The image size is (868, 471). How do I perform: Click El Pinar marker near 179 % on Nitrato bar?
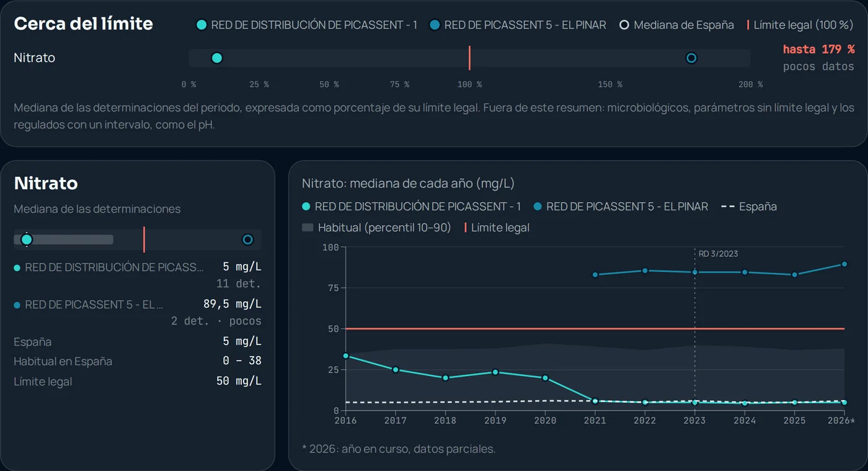click(691, 58)
